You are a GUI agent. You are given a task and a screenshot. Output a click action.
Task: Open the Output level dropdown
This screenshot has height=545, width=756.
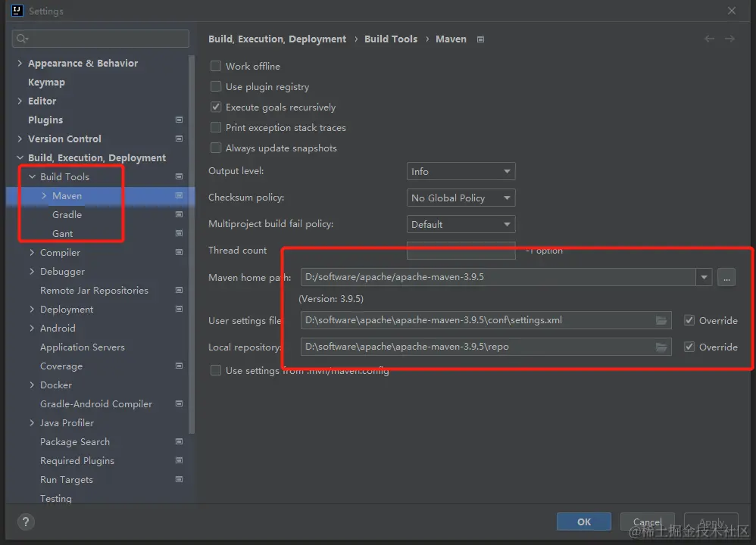[461, 172]
